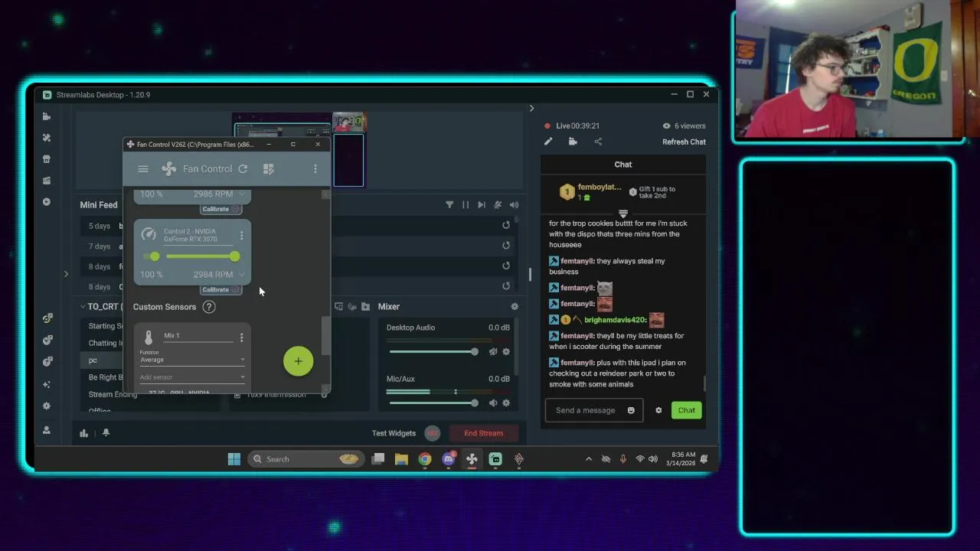Set the Control 2 fan speed slider handle

[x=234, y=256]
